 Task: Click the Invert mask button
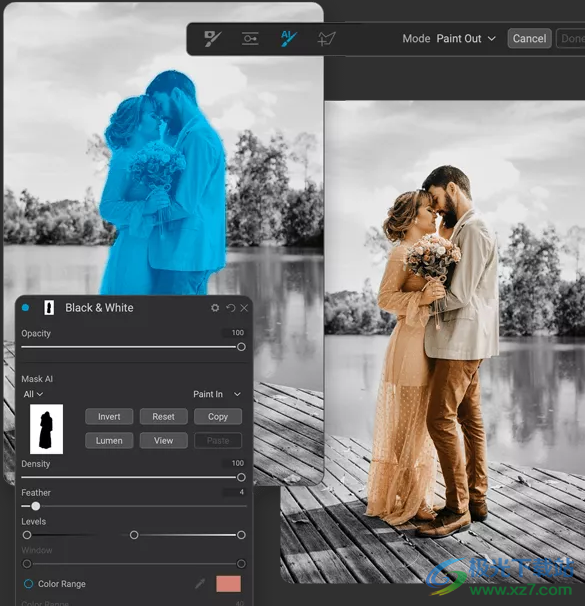[x=109, y=417]
